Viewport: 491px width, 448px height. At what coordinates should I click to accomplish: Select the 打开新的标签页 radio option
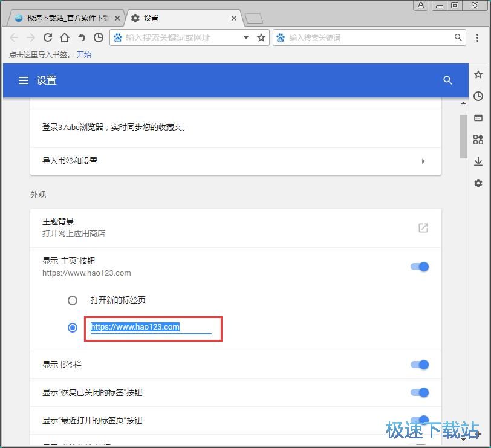tap(73, 300)
